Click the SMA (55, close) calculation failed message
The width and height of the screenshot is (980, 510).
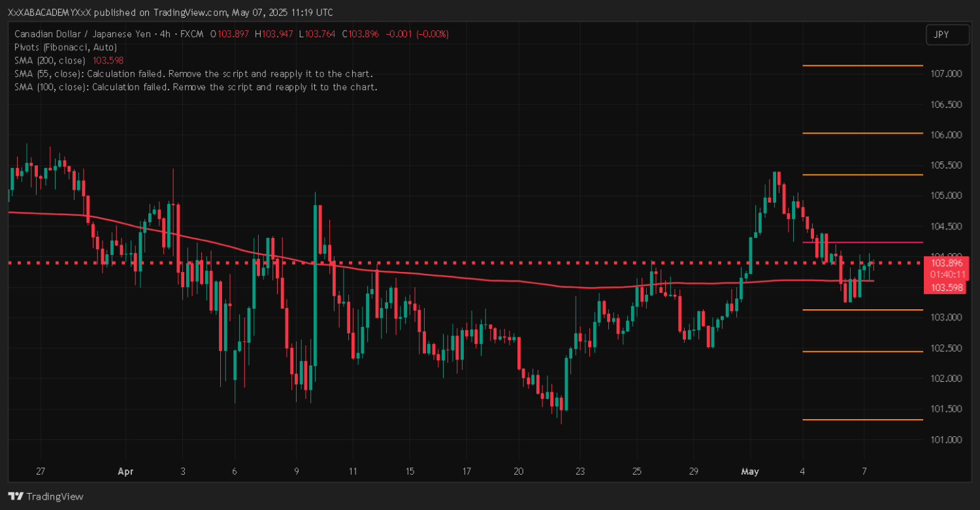[193, 73]
